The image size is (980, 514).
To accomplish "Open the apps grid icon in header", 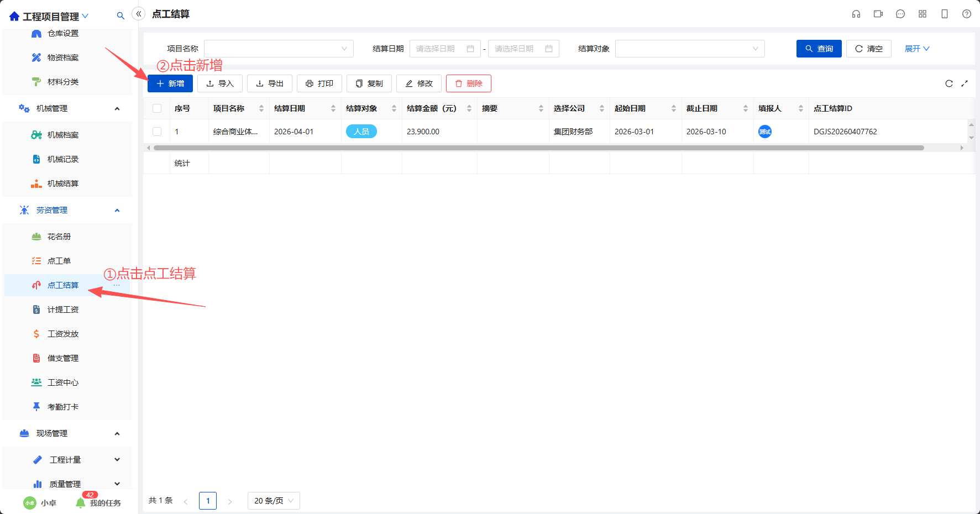I will pyautogui.click(x=923, y=14).
